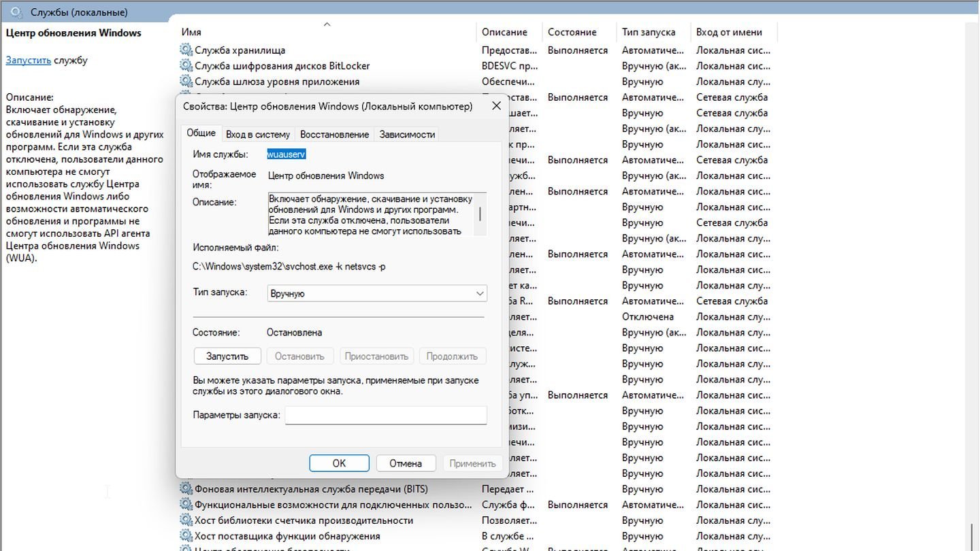
Task: Select Хост библиотеки счетчика производительности
Action: point(304,520)
